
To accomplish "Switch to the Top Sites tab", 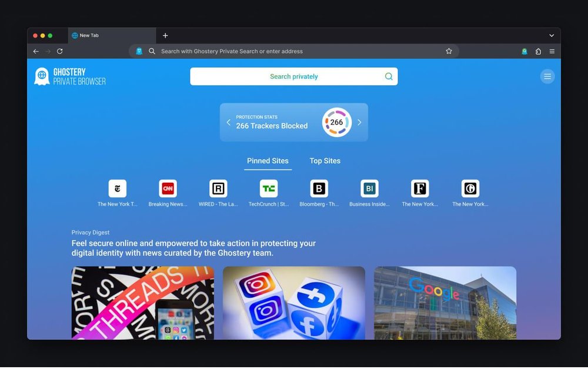I will [x=325, y=161].
